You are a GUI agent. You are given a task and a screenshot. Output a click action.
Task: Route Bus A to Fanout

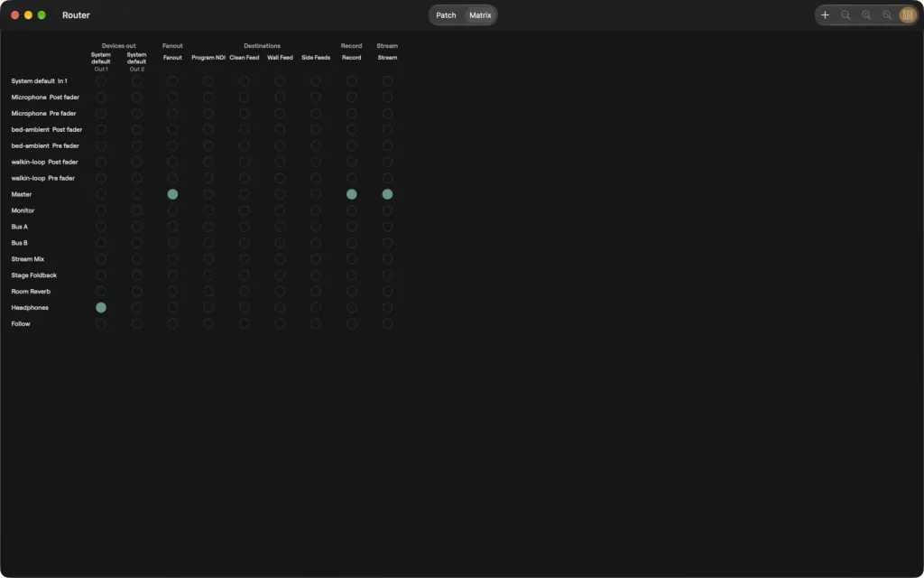pos(172,227)
